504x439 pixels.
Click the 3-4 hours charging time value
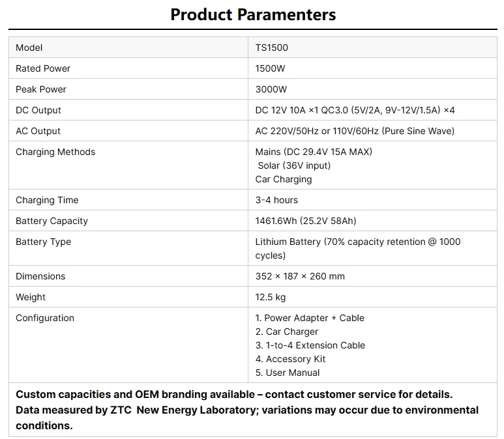(276, 200)
